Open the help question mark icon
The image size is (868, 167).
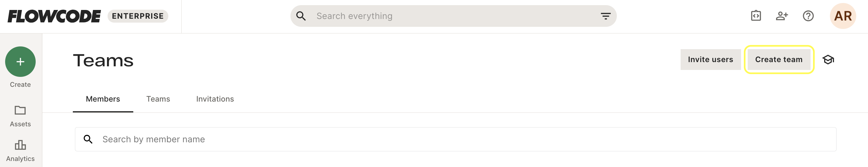coord(808,16)
